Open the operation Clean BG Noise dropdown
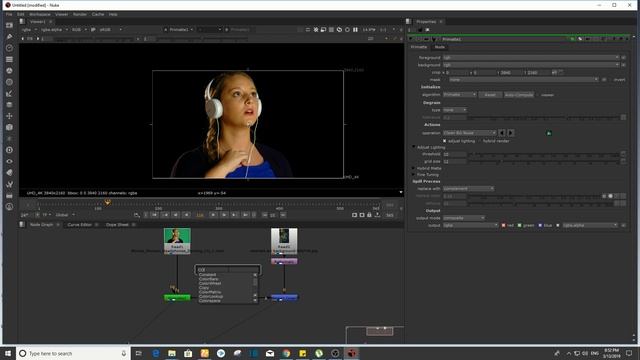 [469, 133]
